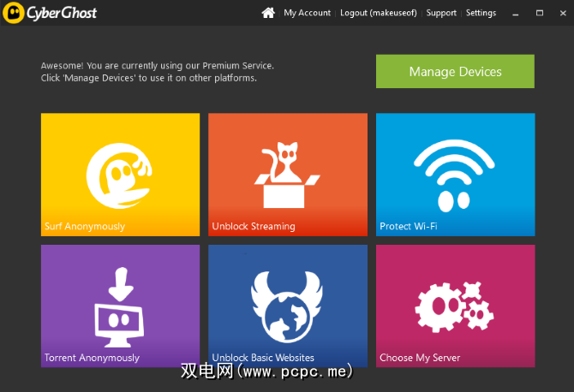Maximize the CyberGhost window
The height and width of the screenshot is (392, 574).
[539, 13]
